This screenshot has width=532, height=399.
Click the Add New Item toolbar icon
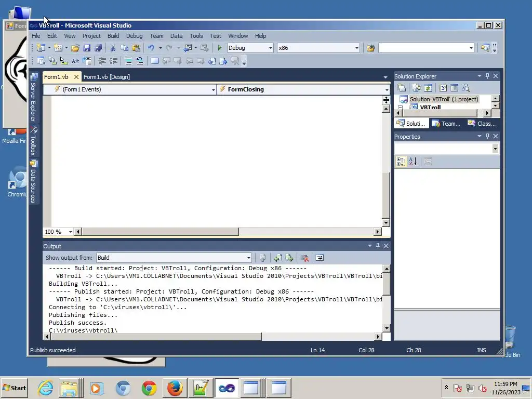coord(58,48)
